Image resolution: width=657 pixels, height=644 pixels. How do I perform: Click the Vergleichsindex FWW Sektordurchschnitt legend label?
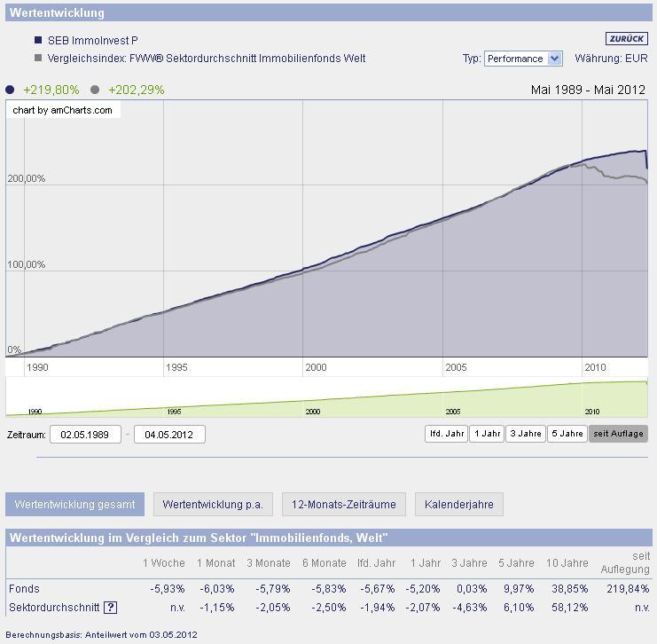click(207, 58)
